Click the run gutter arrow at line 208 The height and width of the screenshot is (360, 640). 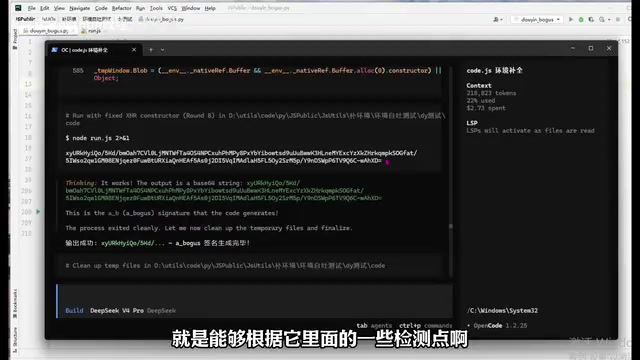tap(38, 212)
